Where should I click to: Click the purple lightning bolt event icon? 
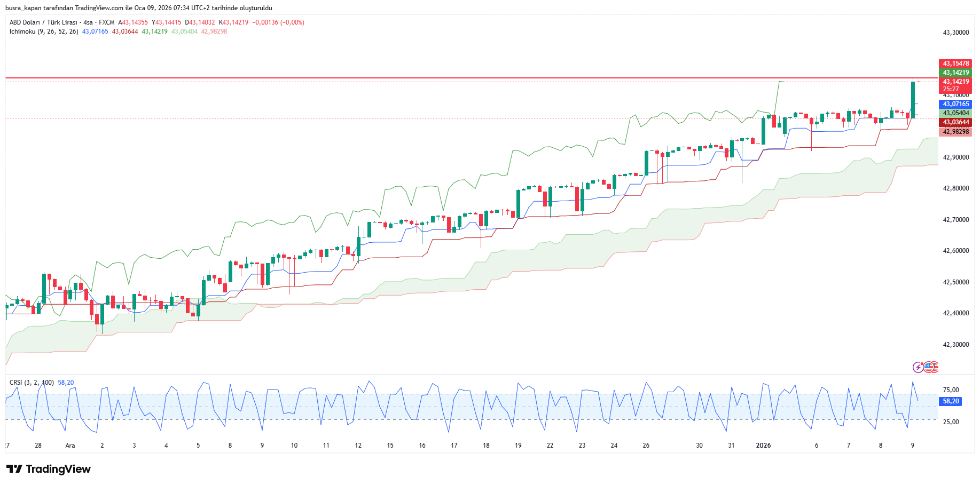click(918, 367)
